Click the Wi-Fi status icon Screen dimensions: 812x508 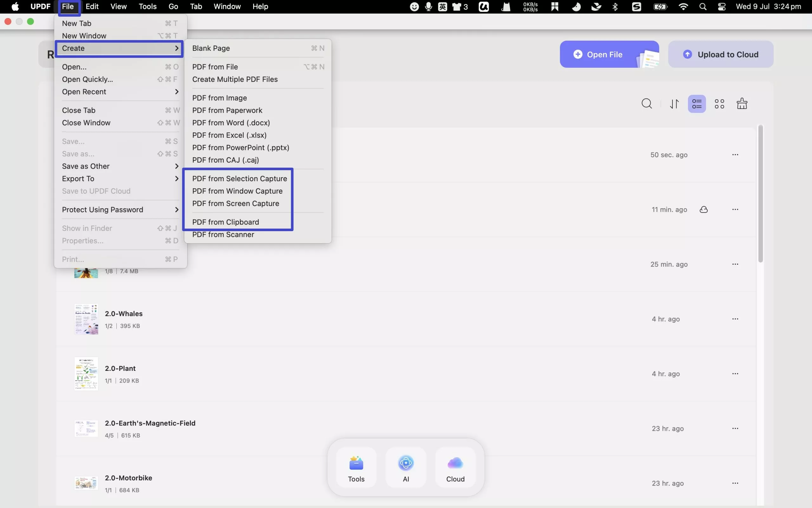[x=683, y=7]
